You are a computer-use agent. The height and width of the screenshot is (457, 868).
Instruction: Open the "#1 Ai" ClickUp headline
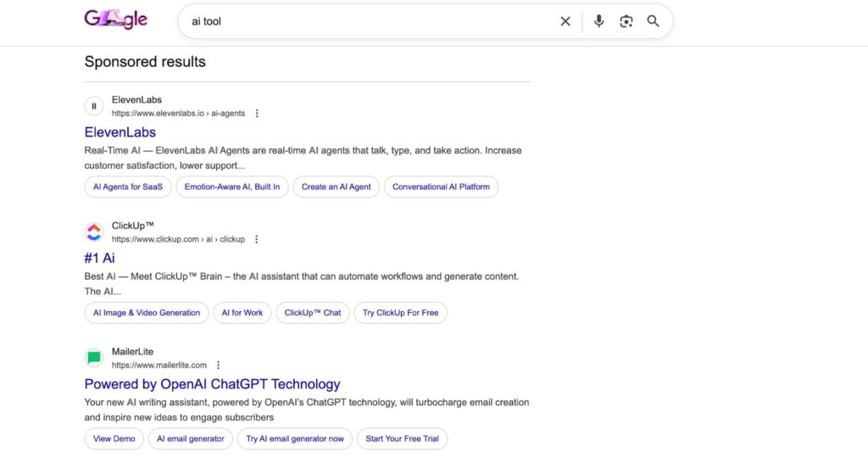tap(100, 258)
